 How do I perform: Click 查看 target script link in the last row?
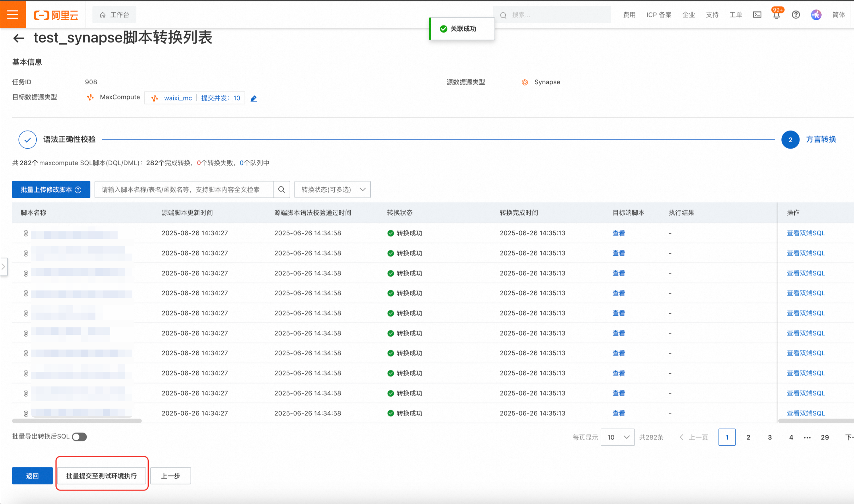618,413
